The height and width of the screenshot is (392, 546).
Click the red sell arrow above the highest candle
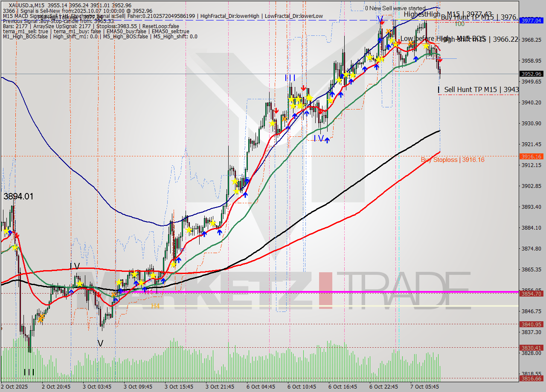(x=382, y=22)
